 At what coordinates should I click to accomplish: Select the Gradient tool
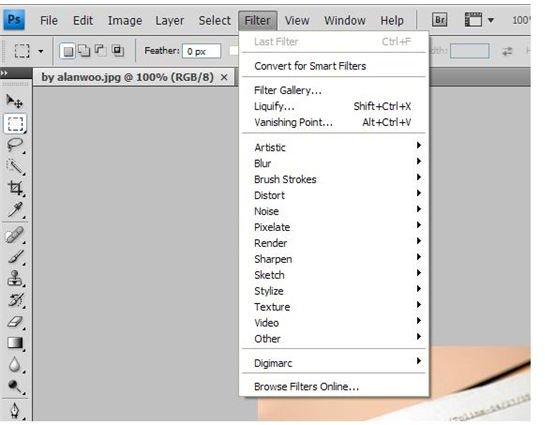(15, 343)
